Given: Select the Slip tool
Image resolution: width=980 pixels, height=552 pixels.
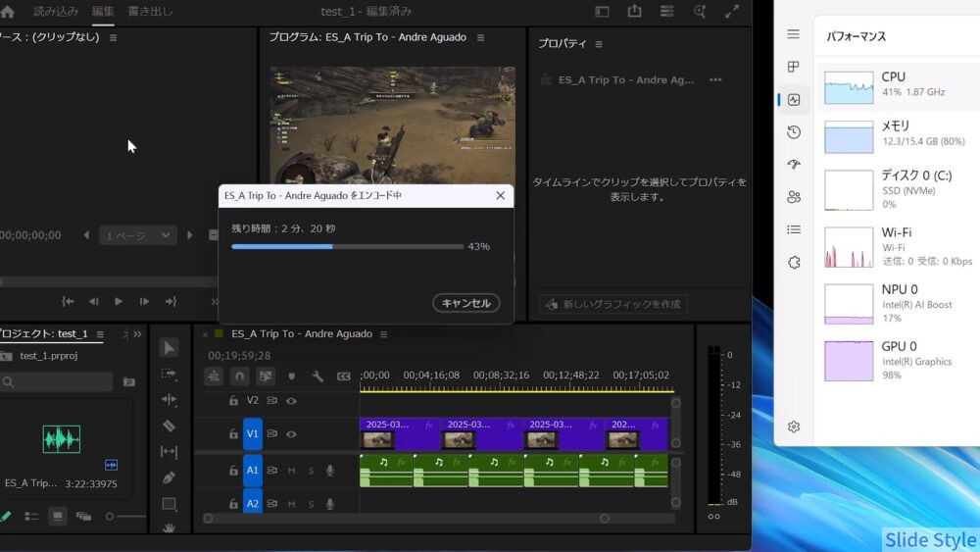Looking at the screenshot, I should click(170, 451).
